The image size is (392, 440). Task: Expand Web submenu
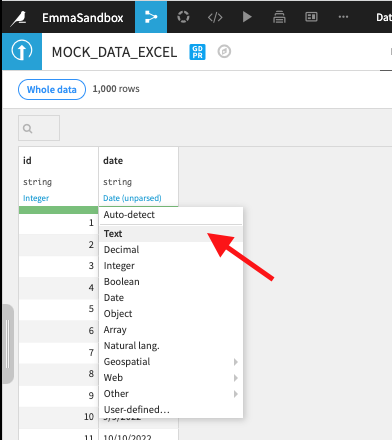171,378
